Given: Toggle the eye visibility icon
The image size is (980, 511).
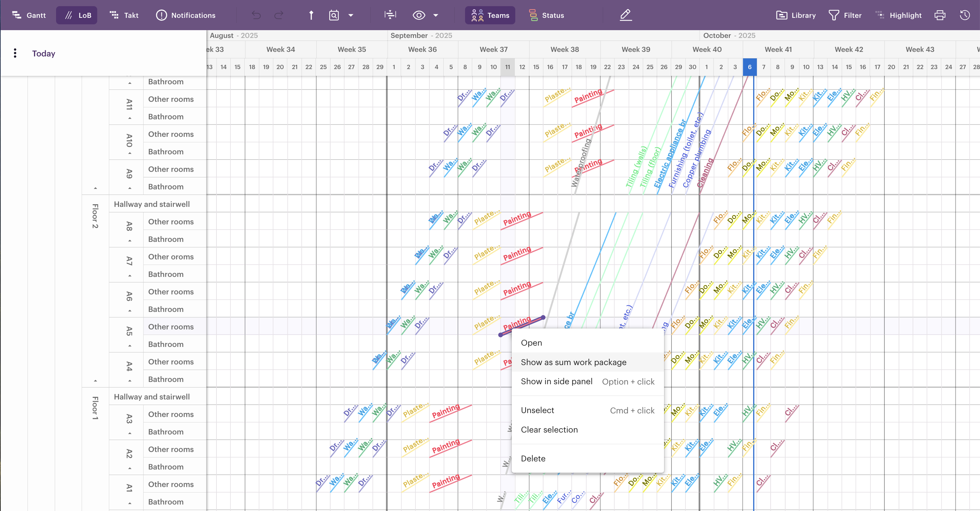Looking at the screenshot, I should pos(418,15).
